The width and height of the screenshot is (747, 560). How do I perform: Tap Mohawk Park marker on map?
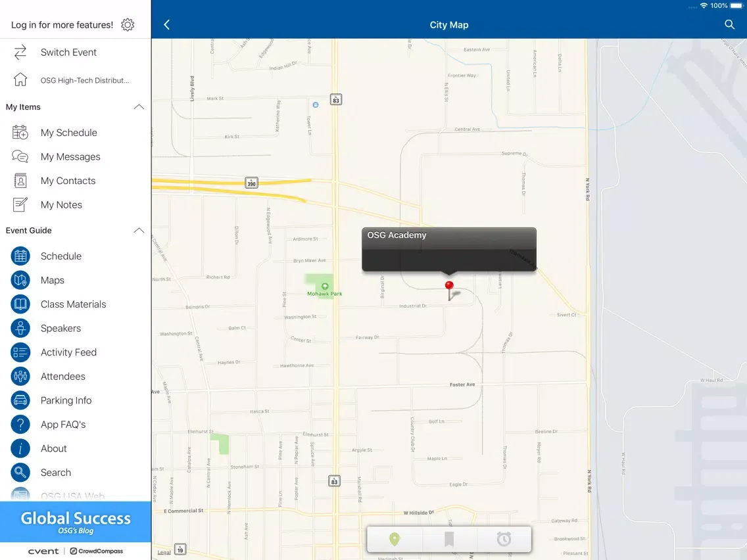[x=325, y=287]
